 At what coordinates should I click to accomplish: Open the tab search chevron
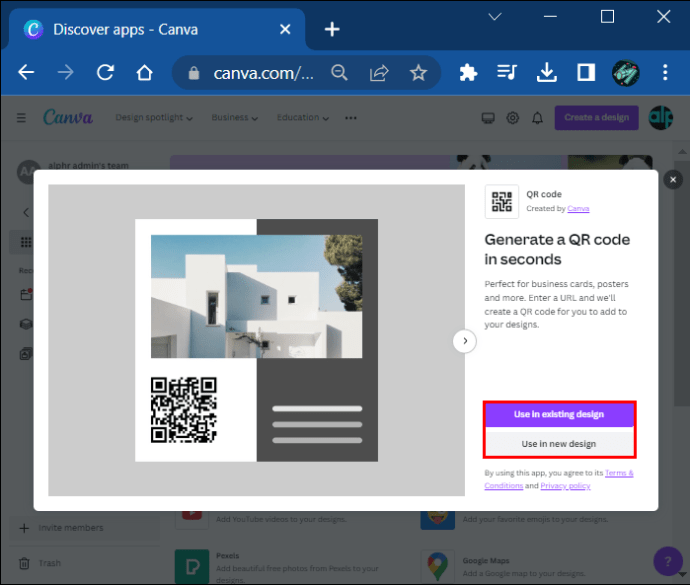(x=495, y=17)
